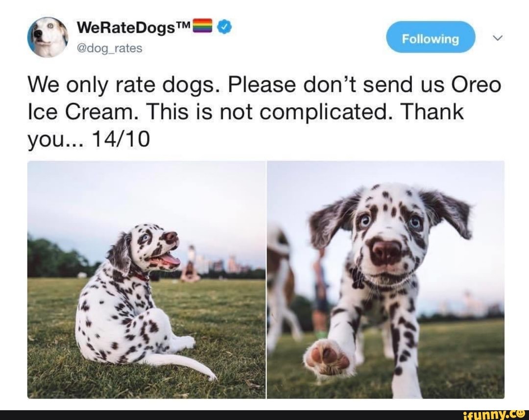Image resolution: width=529 pixels, height=420 pixels.
Task: Open left photo of sitting dalmatian puppy
Action: (146, 280)
